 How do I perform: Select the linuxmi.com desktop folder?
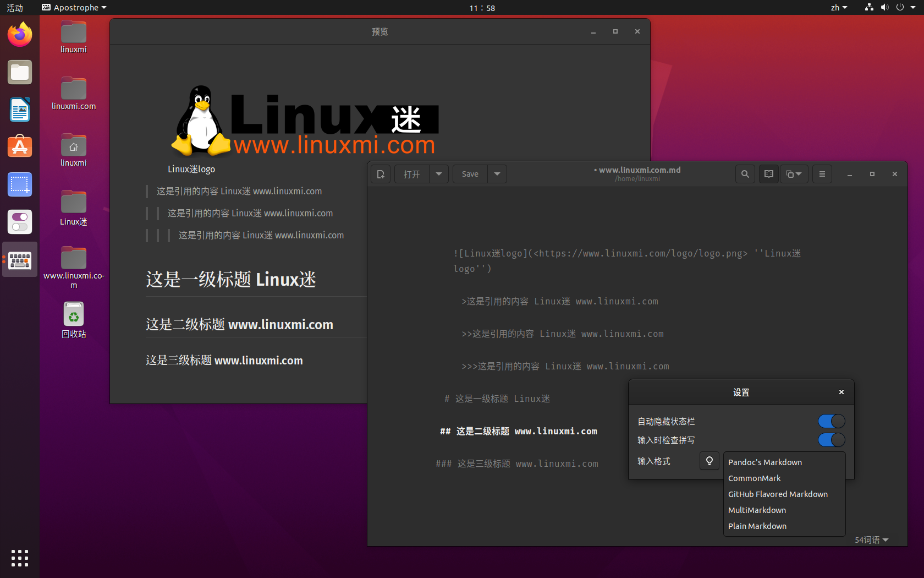(74, 94)
